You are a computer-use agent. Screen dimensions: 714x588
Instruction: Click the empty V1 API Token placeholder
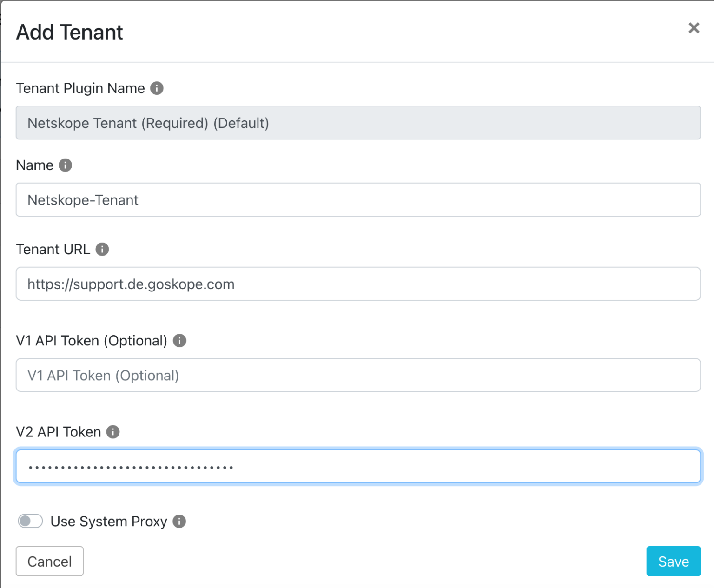pos(103,375)
